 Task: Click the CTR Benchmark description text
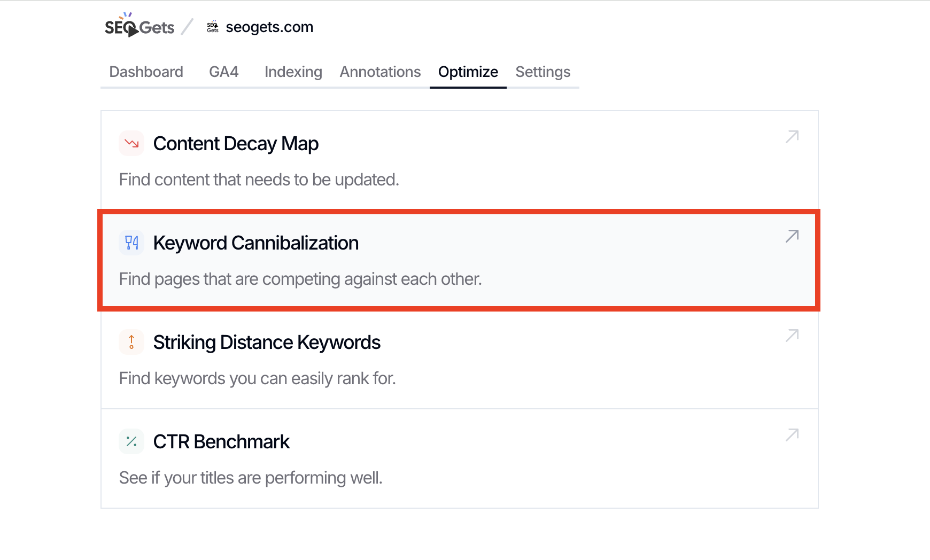click(x=251, y=478)
